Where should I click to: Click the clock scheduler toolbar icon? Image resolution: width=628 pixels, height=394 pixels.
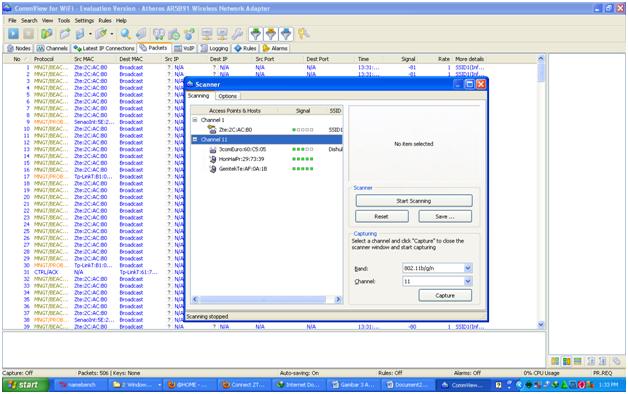(174, 34)
